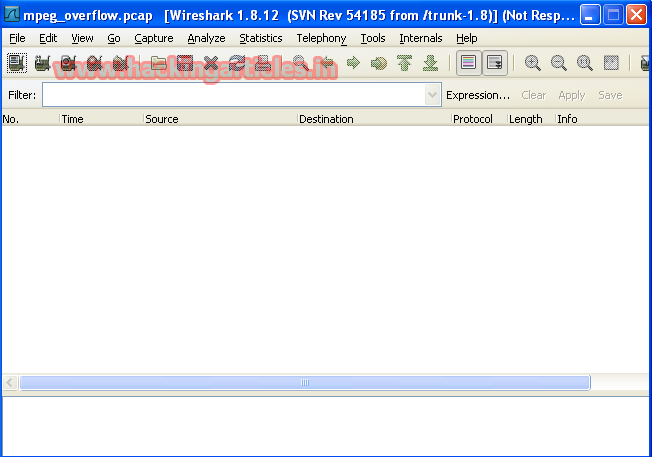Open the Statistics menu

pyautogui.click(x=261, y=38)
